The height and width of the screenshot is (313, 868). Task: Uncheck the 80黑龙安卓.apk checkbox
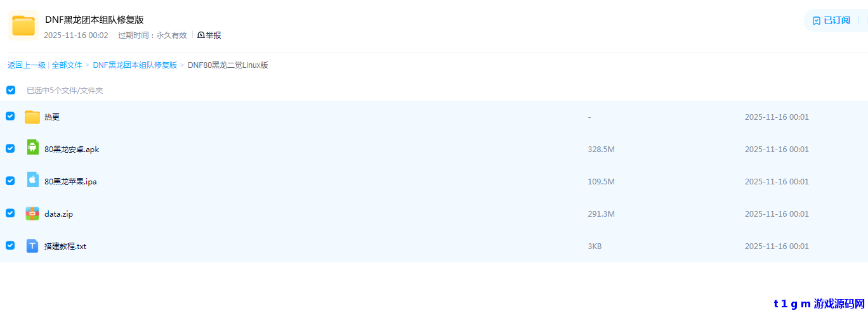(x=10, y=148)
